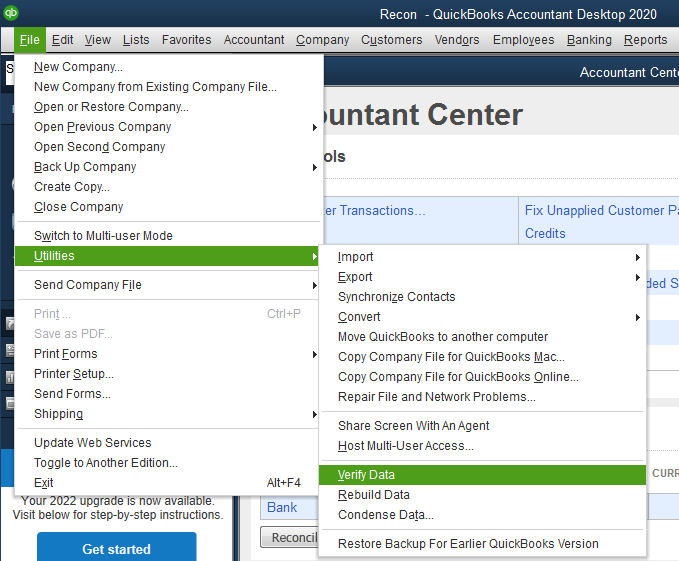The image size is (679, 561).
Task: Choose Rebuild Data option
Action: pos(373,495)
